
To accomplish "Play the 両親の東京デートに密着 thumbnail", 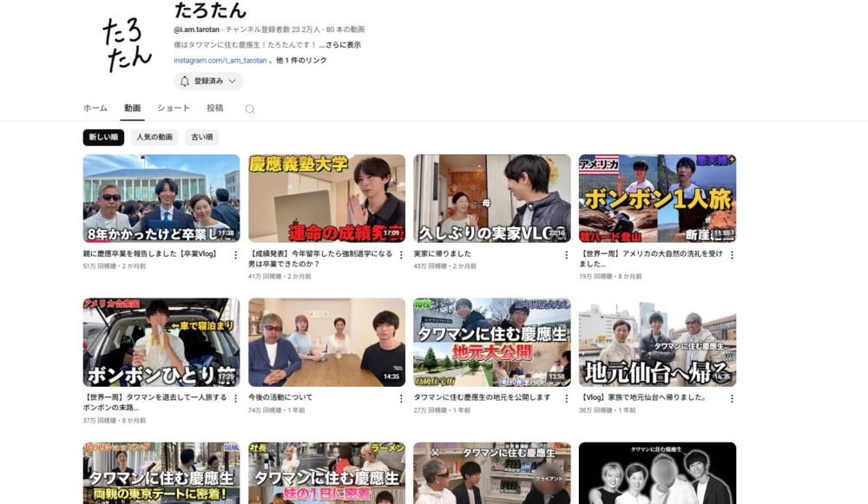I will click(x=161, y=473).
